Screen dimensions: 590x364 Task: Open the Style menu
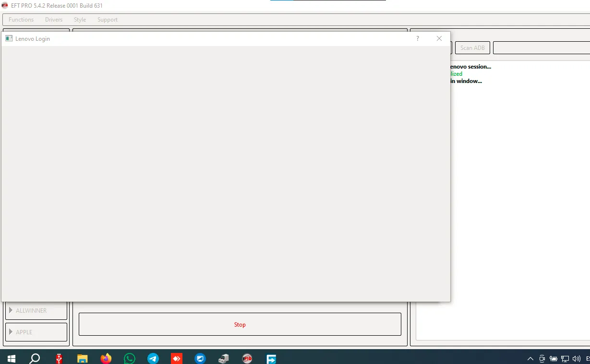(80, 20)
